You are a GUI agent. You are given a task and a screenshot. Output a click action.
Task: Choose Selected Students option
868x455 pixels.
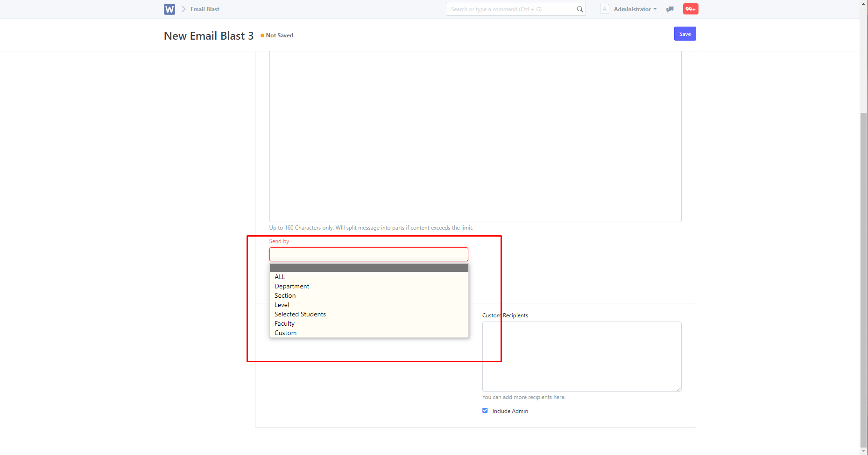coord(369,314)
